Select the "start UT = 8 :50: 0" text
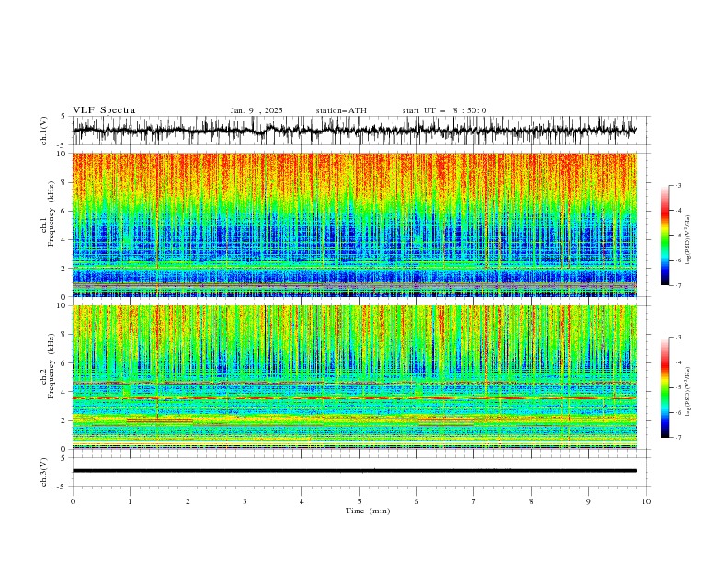 444,110
